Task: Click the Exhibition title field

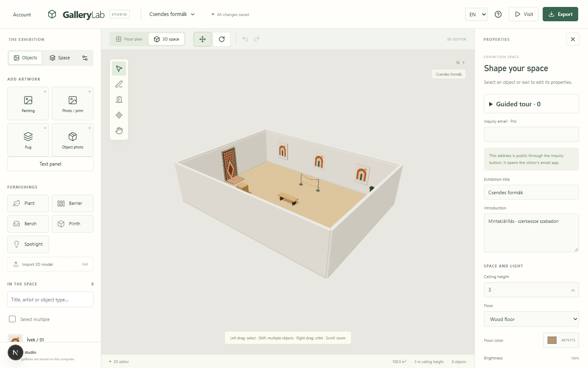Action: point(531,192)
